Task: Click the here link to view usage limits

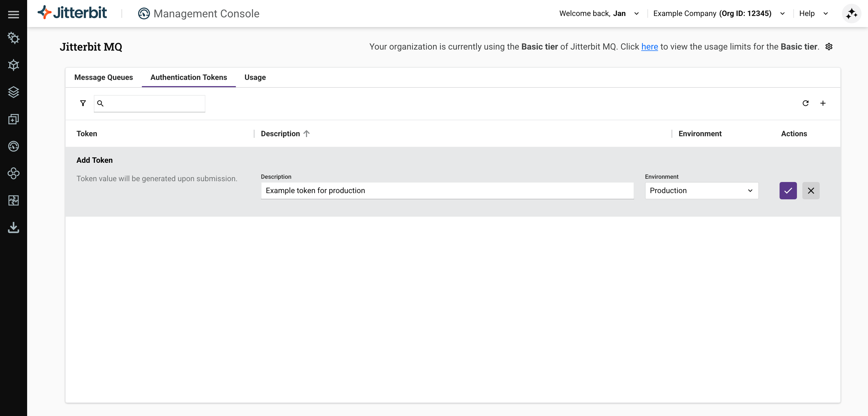Action: [x=649, y=47]
